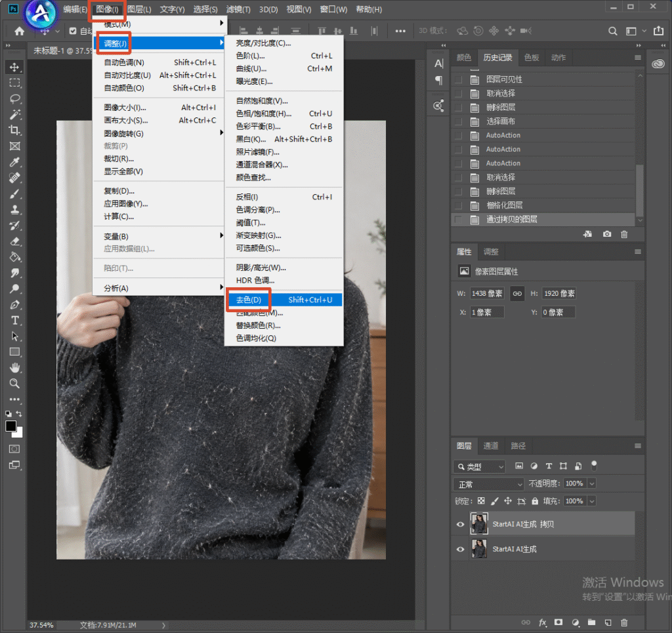Select the Eyedropper tool

click(14, 162)
